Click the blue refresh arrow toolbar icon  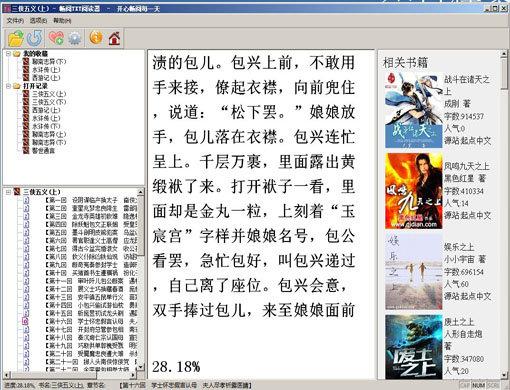[x=35, y=38]
